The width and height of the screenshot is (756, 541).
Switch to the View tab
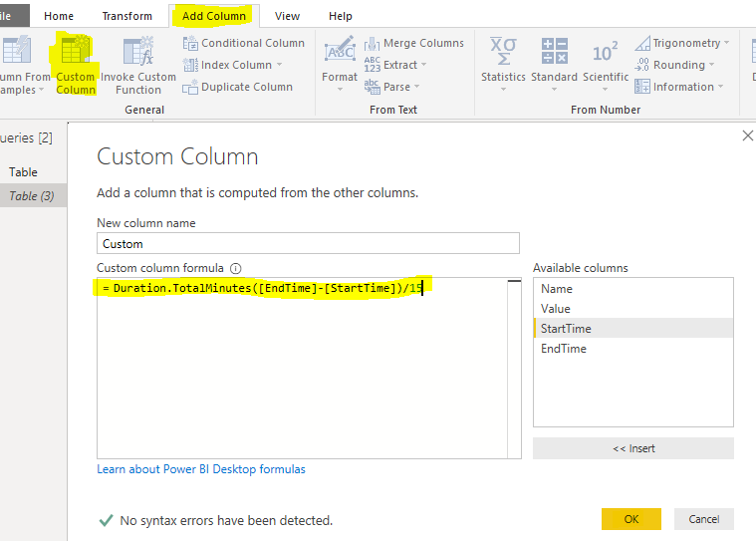287,16
